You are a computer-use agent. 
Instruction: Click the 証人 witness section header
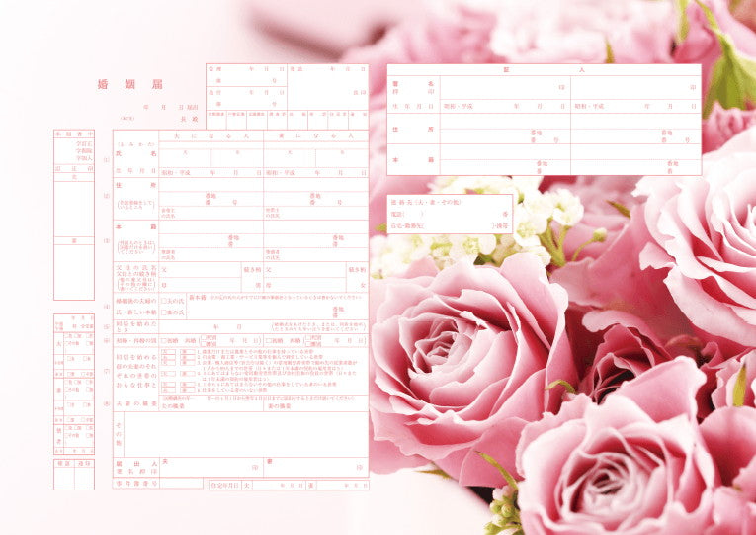(x=544, y=70)
